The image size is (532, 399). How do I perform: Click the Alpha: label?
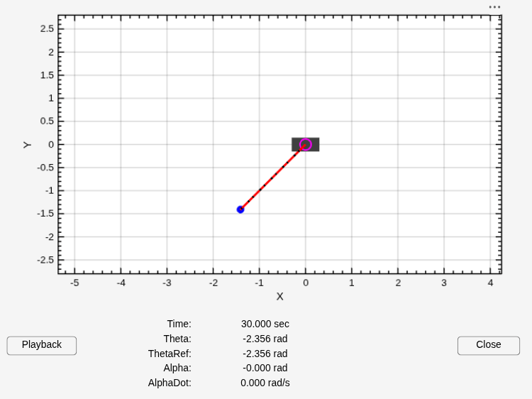click(177, 368)
